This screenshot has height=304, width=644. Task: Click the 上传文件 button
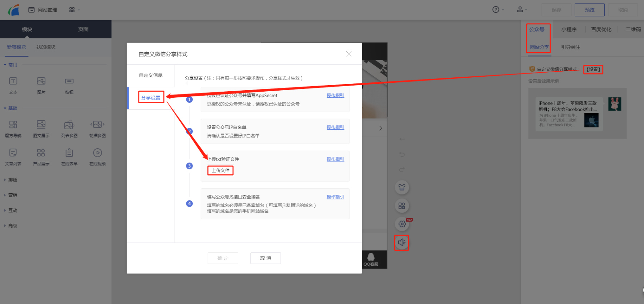[x=220, y=170]
